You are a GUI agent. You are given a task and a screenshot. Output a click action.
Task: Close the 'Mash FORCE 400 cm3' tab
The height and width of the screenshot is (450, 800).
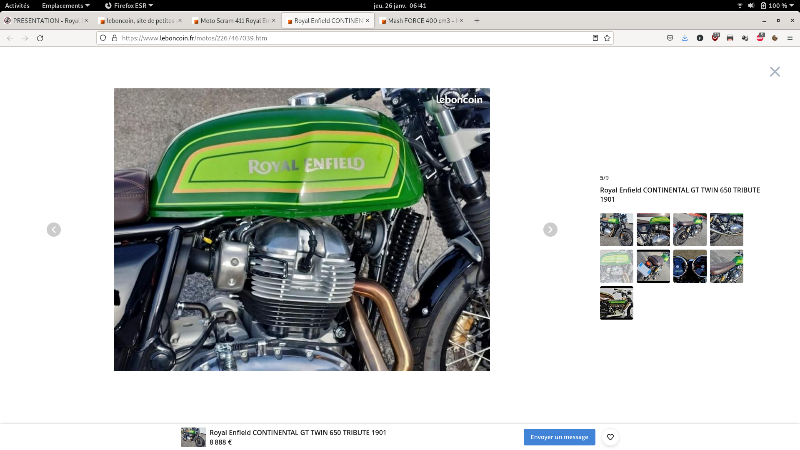[461, 21]
